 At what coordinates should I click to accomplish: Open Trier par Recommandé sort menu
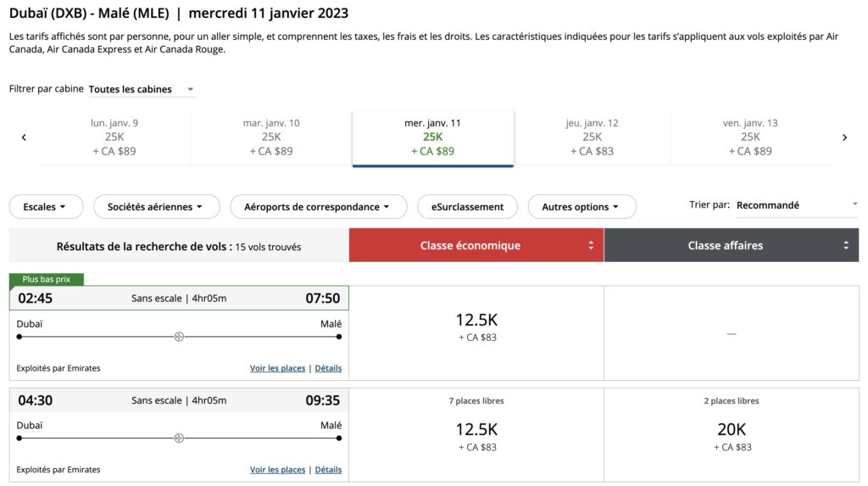coord(796,205)
